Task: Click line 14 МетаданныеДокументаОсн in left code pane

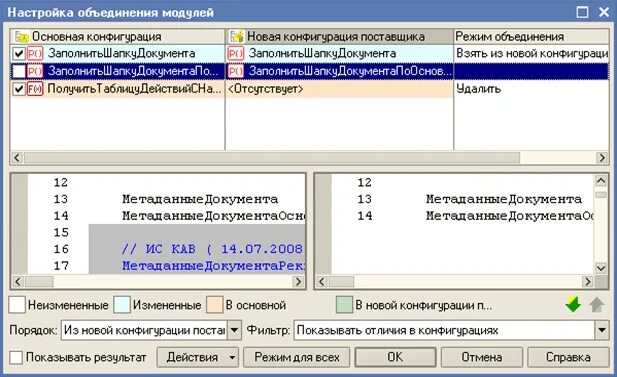Action: click(x=213, y=216)
